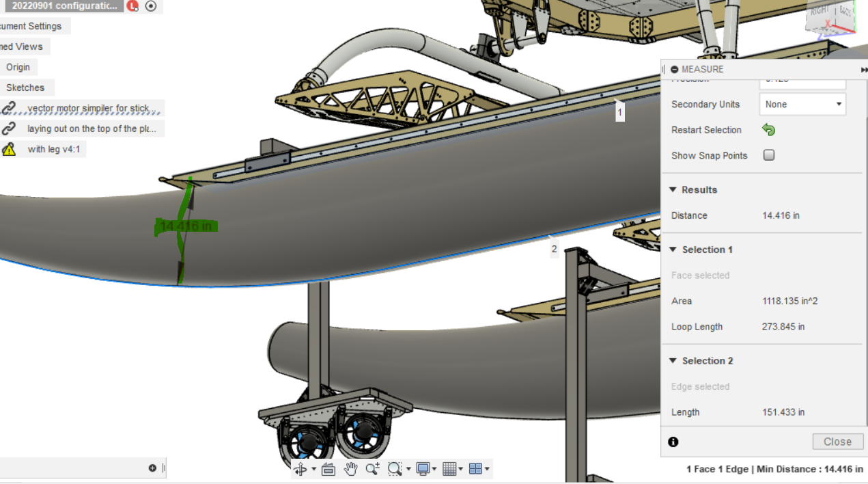Click the 14.416 in dimension label
868x484 pixels.
[x=186, y=226]
